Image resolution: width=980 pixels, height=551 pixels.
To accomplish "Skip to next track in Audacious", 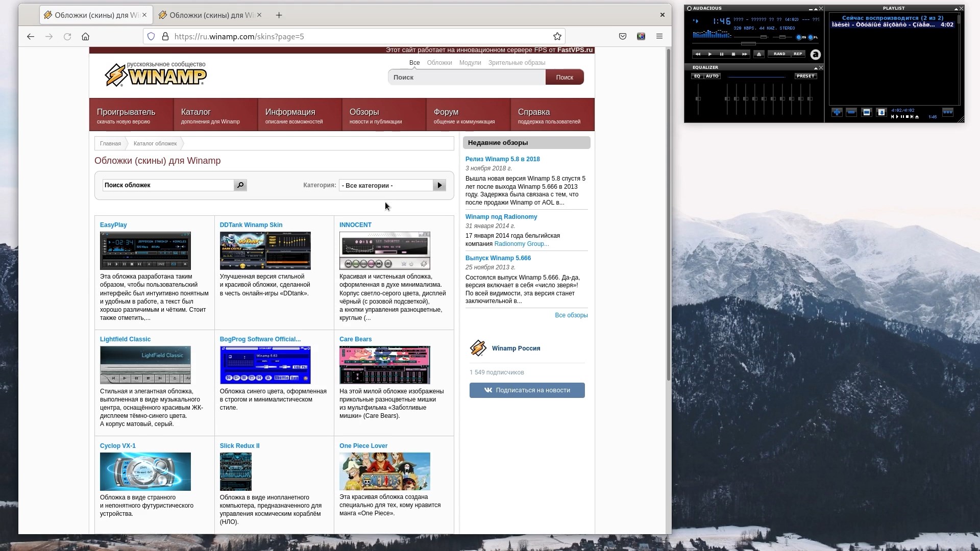I will click(745, 54).
